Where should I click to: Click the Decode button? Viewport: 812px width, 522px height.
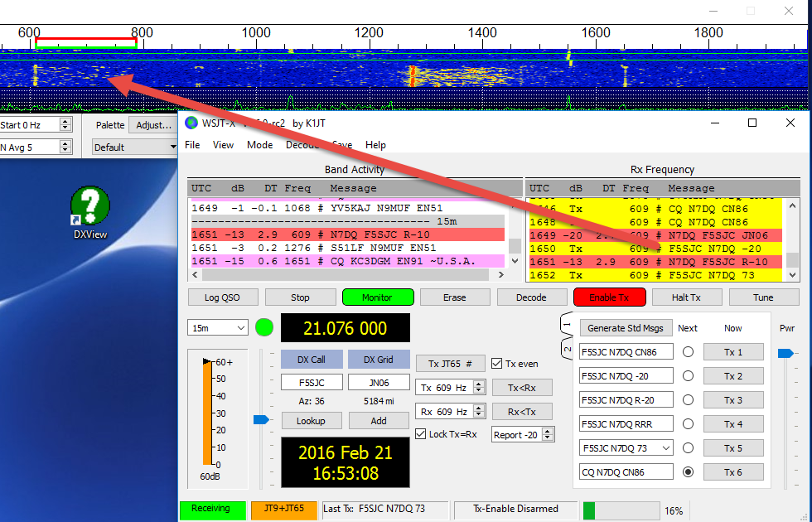(531, 297)
